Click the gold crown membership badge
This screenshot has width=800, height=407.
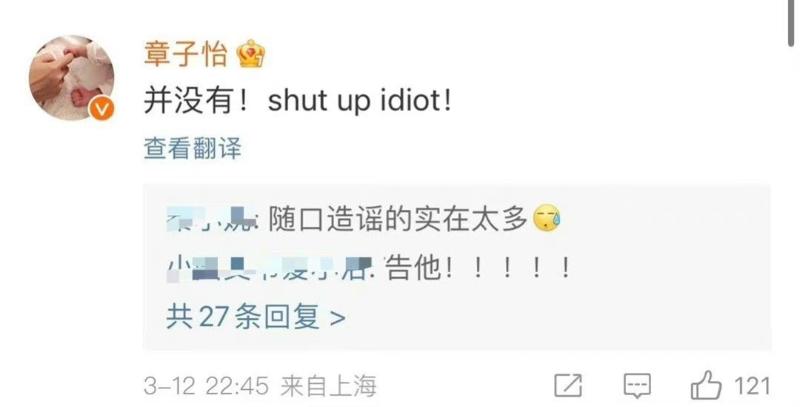(x=251, y=54)
